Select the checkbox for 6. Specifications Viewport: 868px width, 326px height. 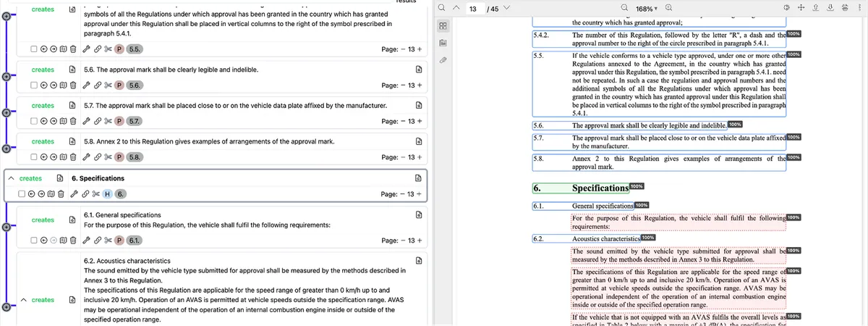click(x=23, y=193)
